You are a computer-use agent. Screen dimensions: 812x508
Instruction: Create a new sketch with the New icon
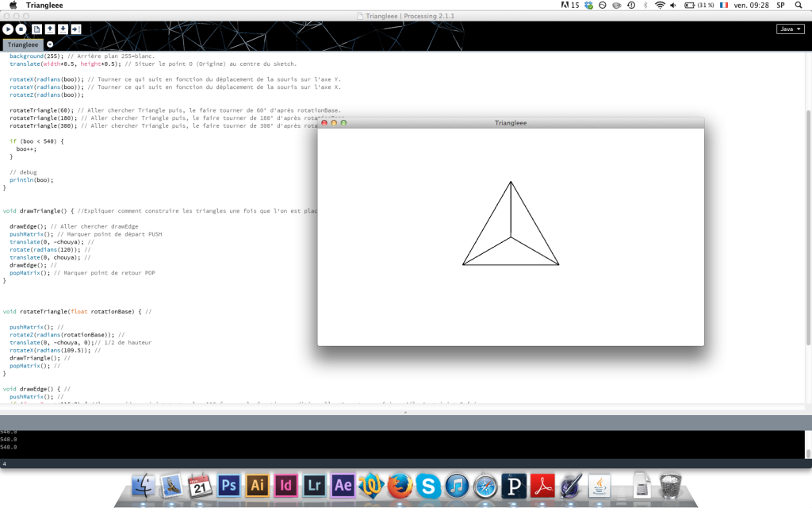click(x=37, y=29)
